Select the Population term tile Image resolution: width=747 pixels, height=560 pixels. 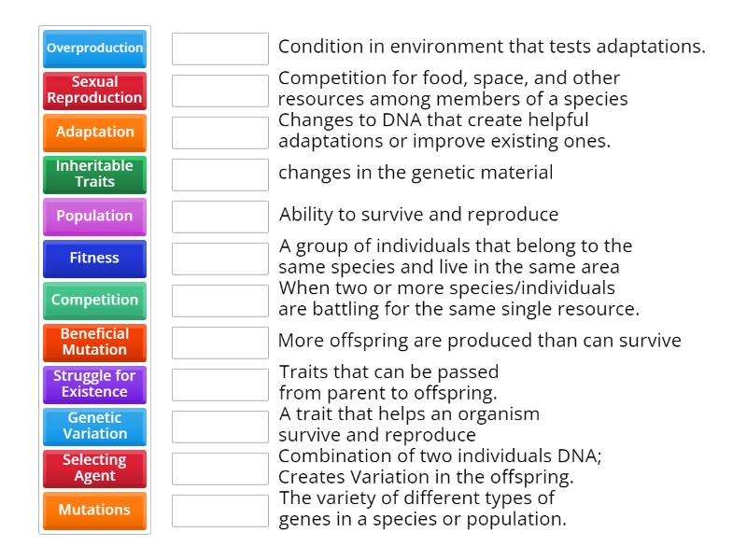[x=93, y=217]
